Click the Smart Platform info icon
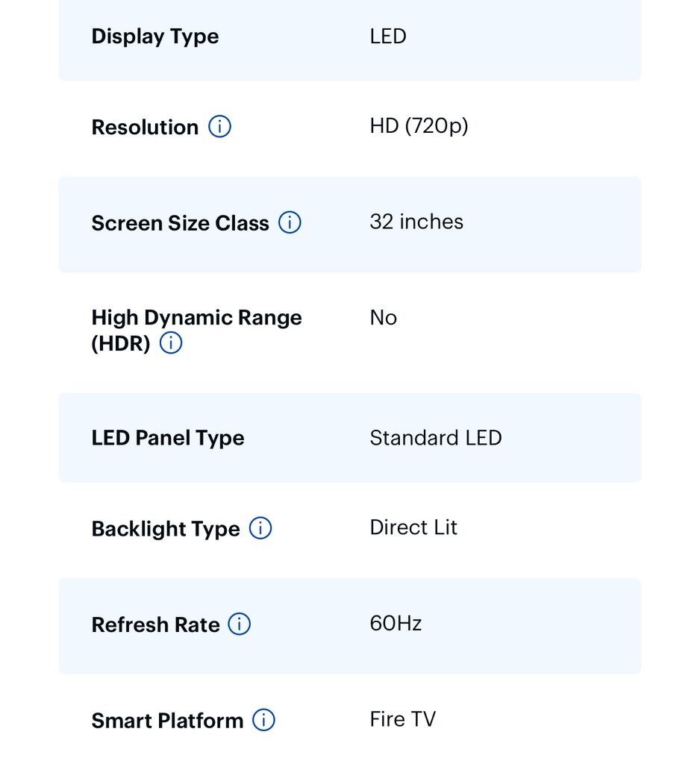Image resolution: width=700 pixels, height=761 pixels. point(263,720)
